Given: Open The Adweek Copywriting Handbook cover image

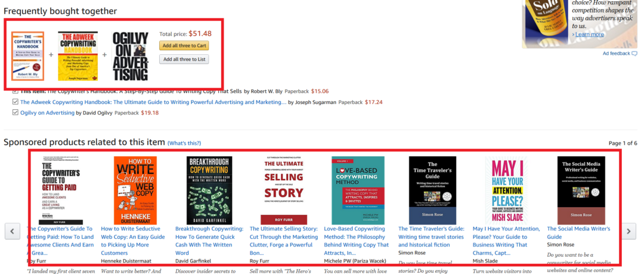Looking at the screenshot, I should 78,56.
